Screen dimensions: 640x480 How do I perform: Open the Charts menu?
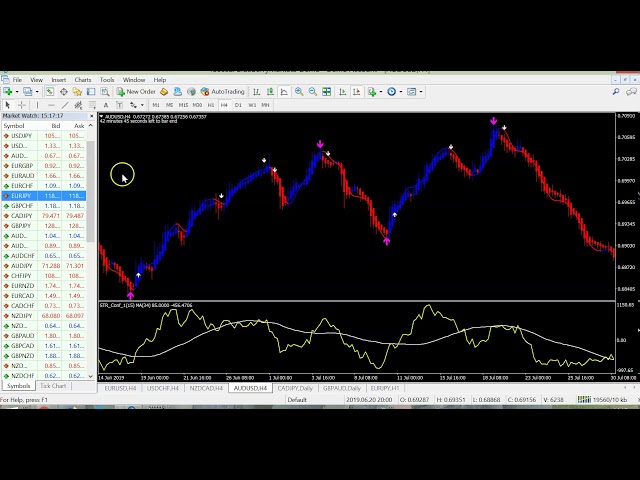(82, 79)
